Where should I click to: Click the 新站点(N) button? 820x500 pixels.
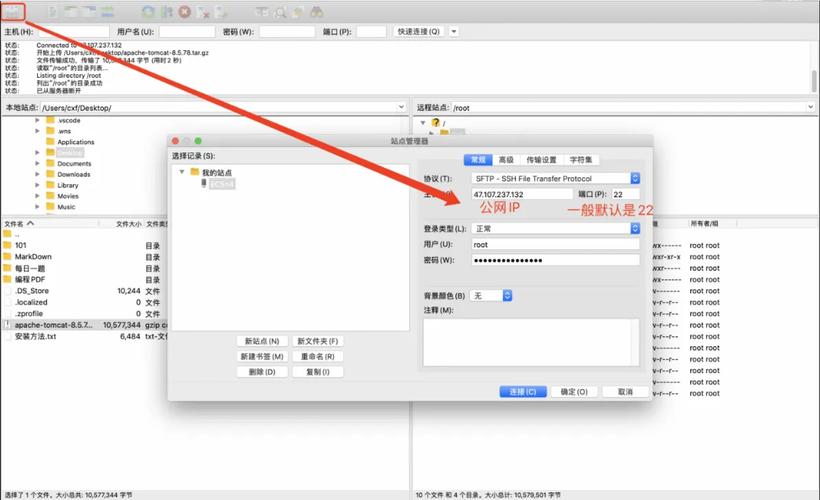[x=262, y=341]
